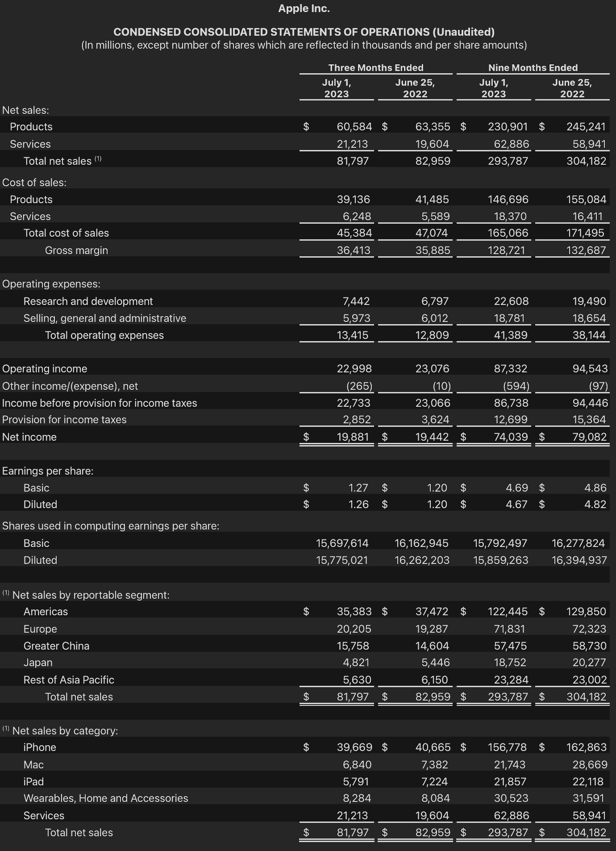
Task: Click the 'Total operating expenses' label
Action: tap(104, 335)
